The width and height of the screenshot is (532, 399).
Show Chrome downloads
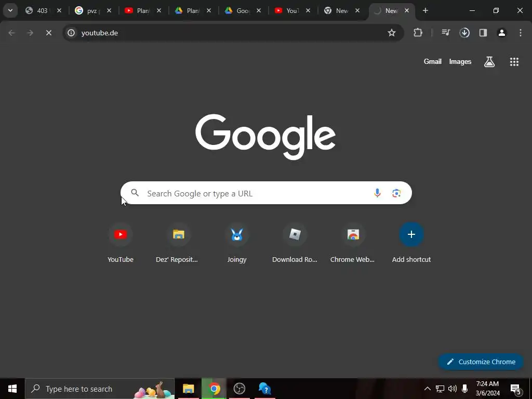point(464,33)
